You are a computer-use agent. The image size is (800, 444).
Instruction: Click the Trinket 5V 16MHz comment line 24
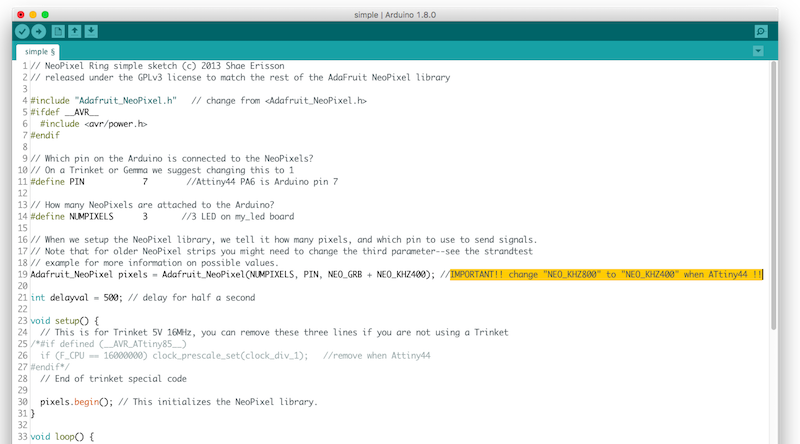(x=274, y=332)
